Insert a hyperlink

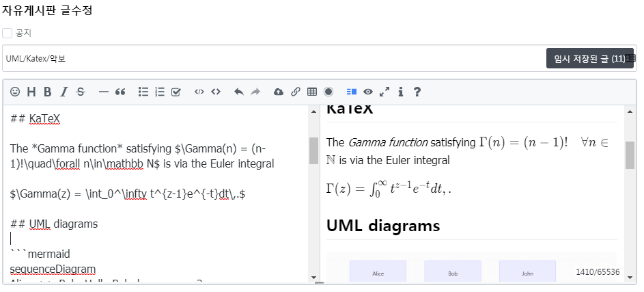[x=296, y=92]
